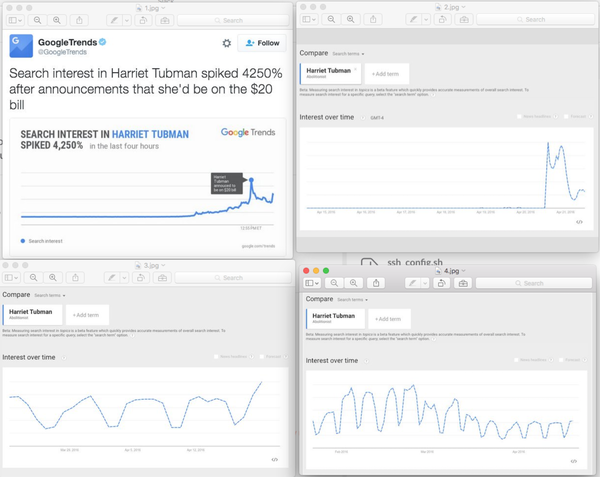This screenshot has width=600, height=477.
Task: Zoom in on the 4.jpg window
Action: coord(354,283)
